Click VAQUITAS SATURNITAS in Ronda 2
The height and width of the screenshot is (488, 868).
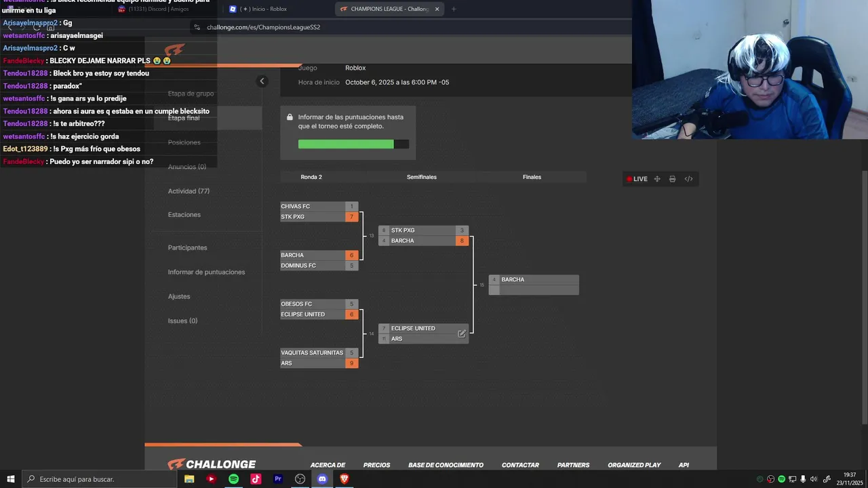coord(313,352)
